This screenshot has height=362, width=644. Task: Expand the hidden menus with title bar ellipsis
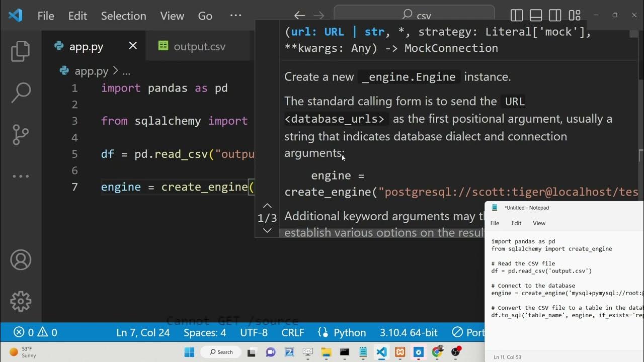(x=235, y=16)
